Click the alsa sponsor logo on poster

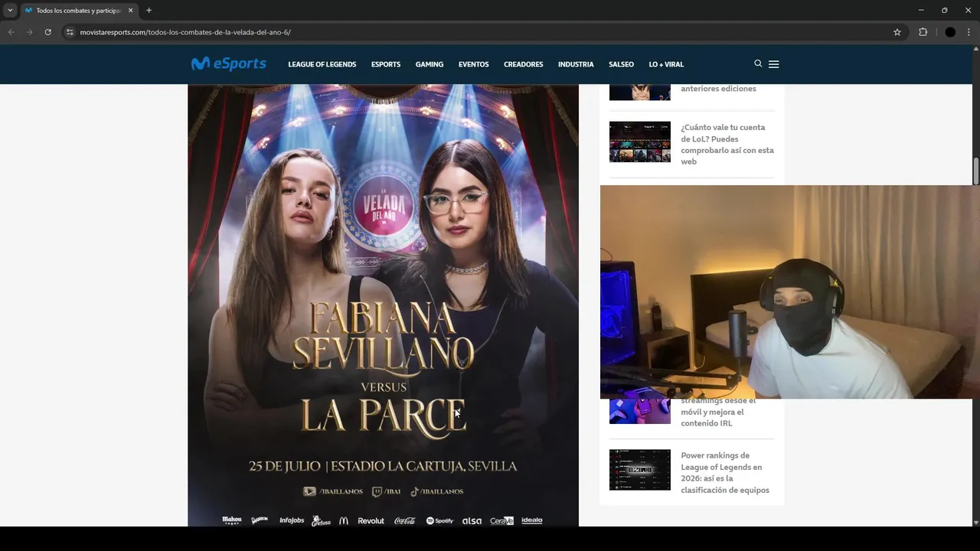pos(472,520)
